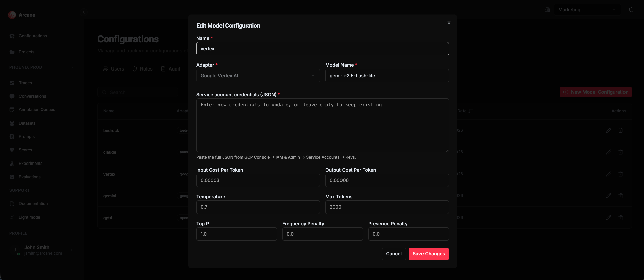
Task: Click the Documentation icon
Action: coord(12,204)
